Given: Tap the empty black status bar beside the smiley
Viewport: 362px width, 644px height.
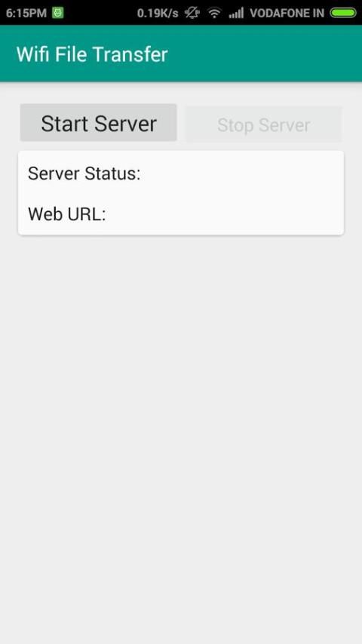Looking at the screenshot, I should coord(99,13).
